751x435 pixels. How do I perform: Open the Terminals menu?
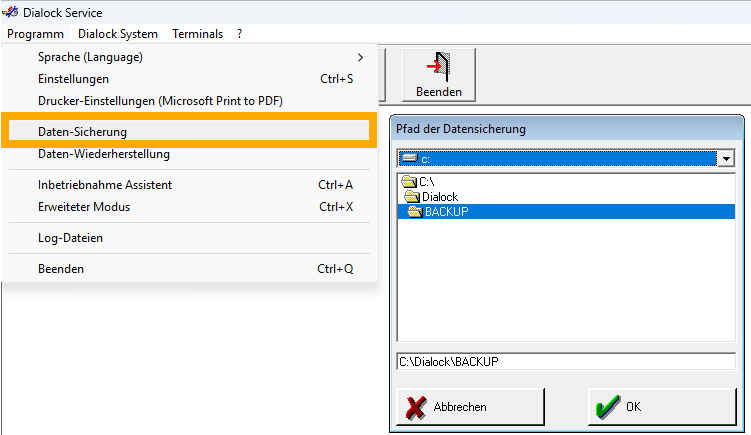197,33
